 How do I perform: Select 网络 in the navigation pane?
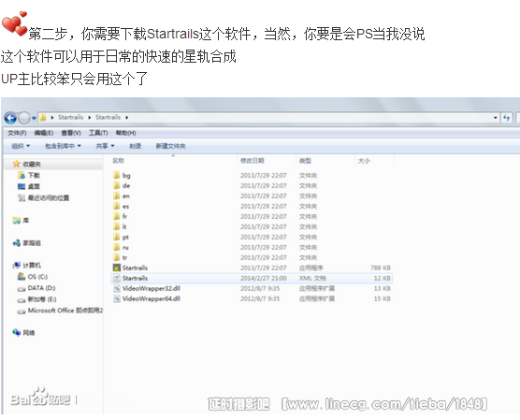(x=29, y=333)
